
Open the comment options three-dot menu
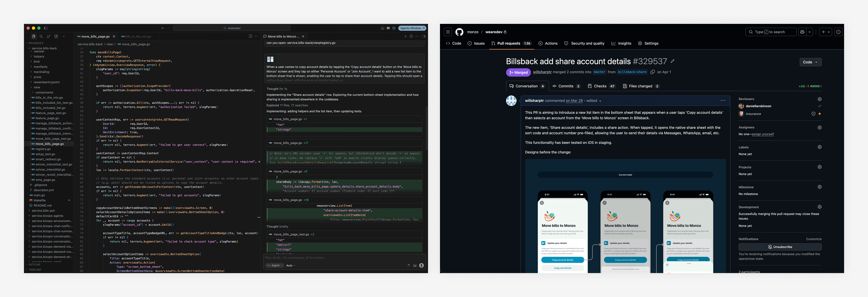[x=723, y=101]
